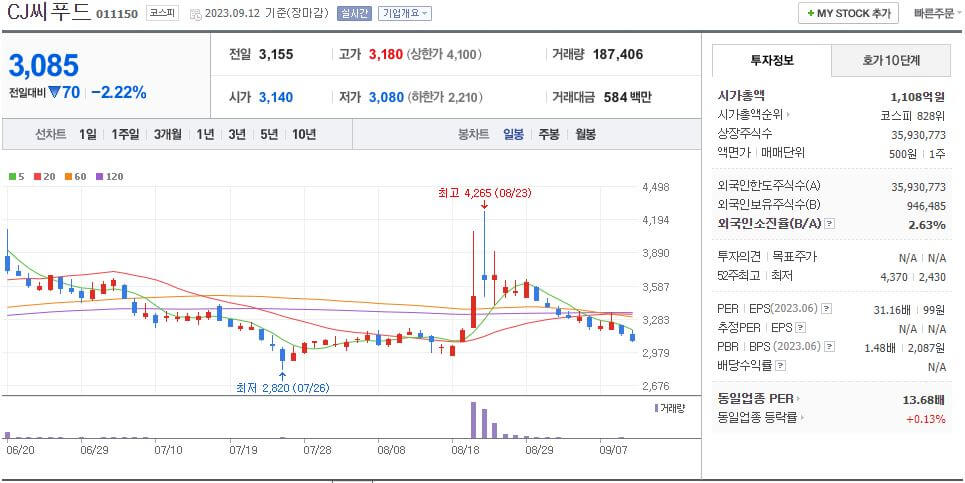
Task: Click the 08/18 date label on chart axis
Action: (465, 450)
